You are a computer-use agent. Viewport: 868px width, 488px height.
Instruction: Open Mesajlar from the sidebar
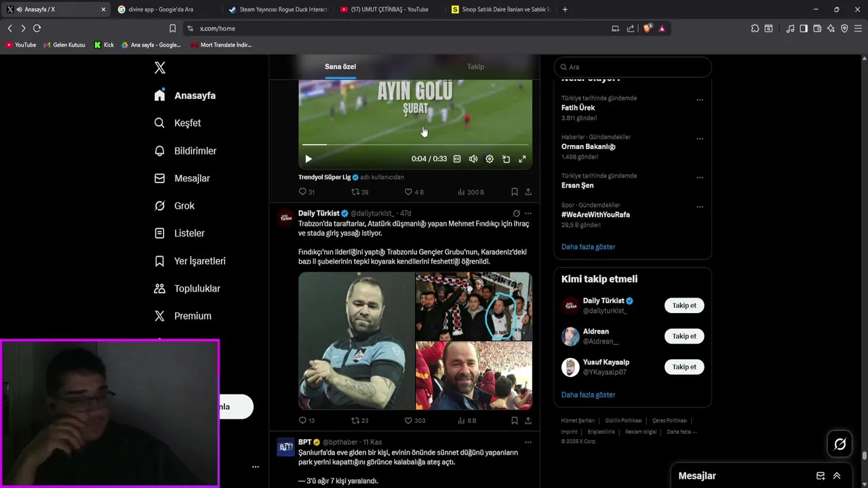coord(182,178)
